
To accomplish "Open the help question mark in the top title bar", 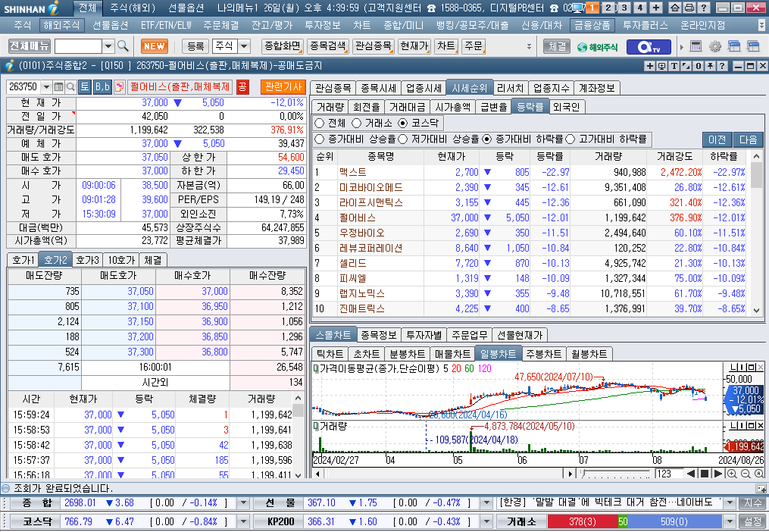I will [x=703, y=8].
